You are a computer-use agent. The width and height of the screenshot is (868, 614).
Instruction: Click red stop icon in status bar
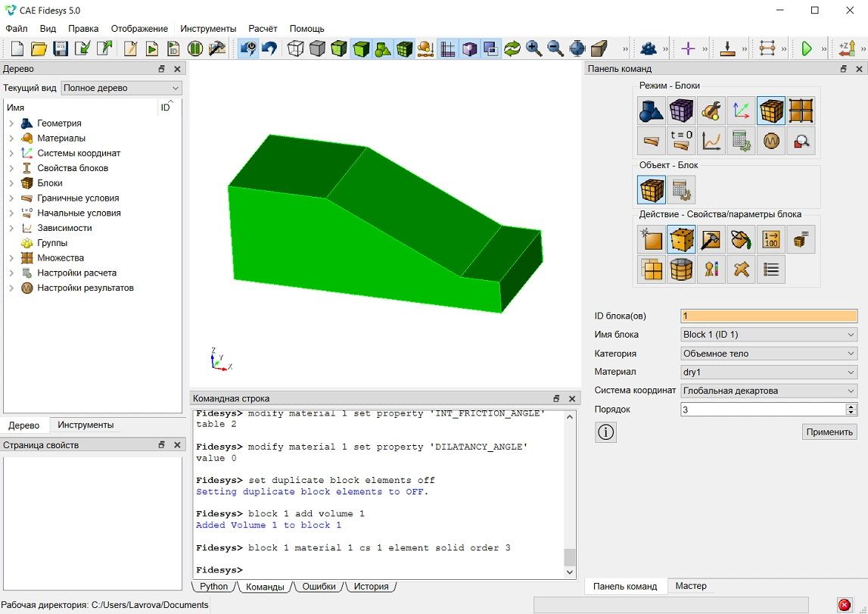click(845, 605)
